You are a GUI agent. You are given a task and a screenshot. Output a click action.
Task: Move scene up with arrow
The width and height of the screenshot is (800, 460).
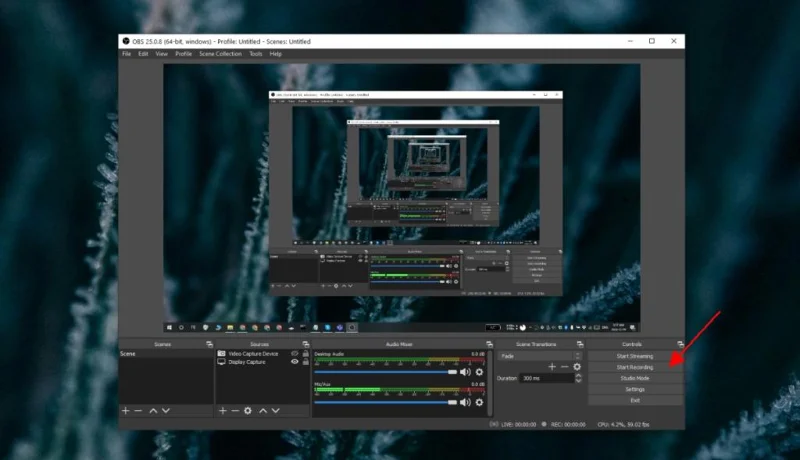click(153, 411)
